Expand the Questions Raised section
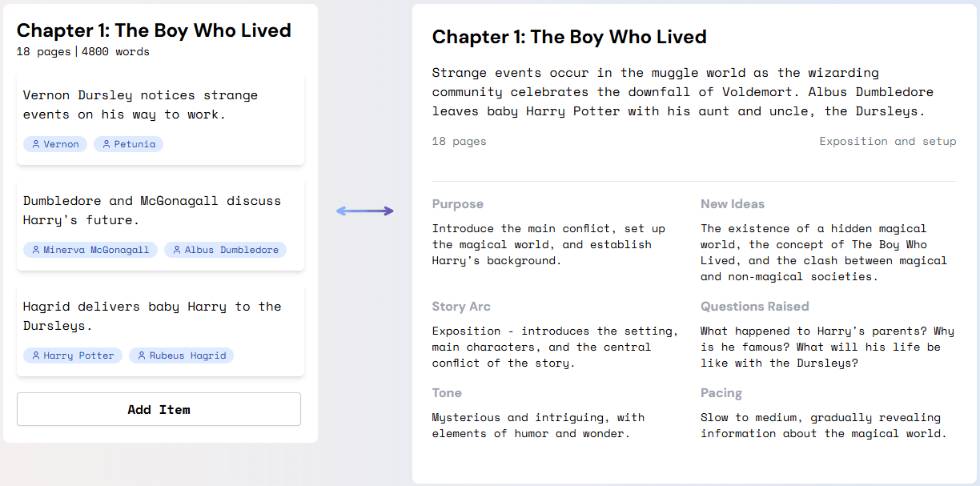 (755, 307)
